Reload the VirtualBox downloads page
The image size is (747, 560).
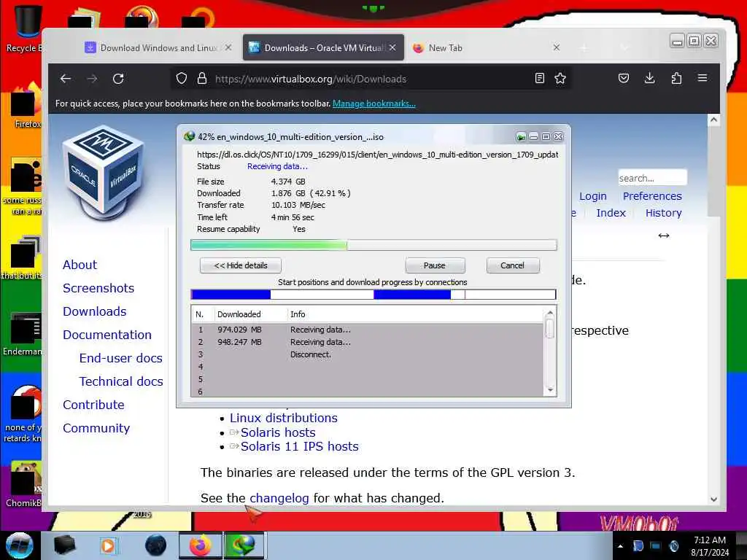pyautogui.click(x=118, y=79)
